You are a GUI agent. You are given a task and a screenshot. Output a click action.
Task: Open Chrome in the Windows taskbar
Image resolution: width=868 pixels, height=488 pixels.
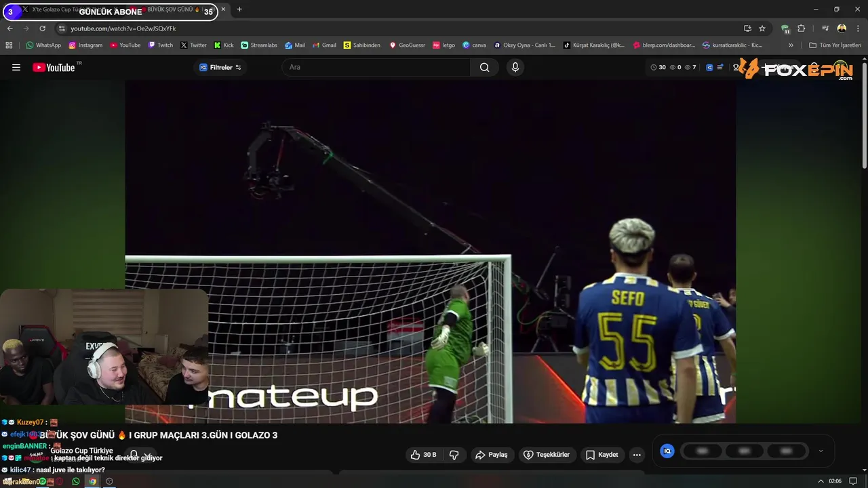click(93, 481)
